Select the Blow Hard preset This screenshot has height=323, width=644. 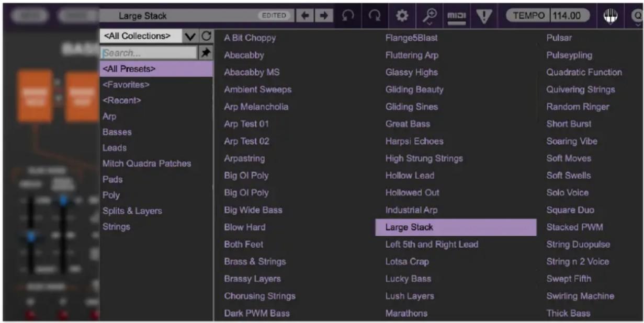coord(244,227)
